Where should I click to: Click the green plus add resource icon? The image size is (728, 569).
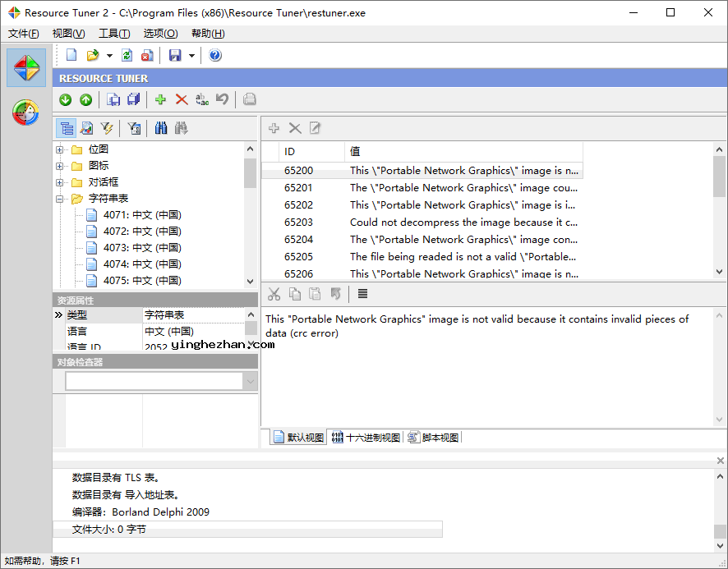(x=161, y=99)
